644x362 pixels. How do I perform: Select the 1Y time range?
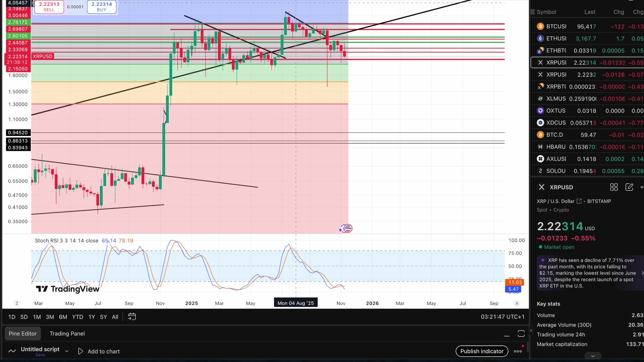click(92, 317)
